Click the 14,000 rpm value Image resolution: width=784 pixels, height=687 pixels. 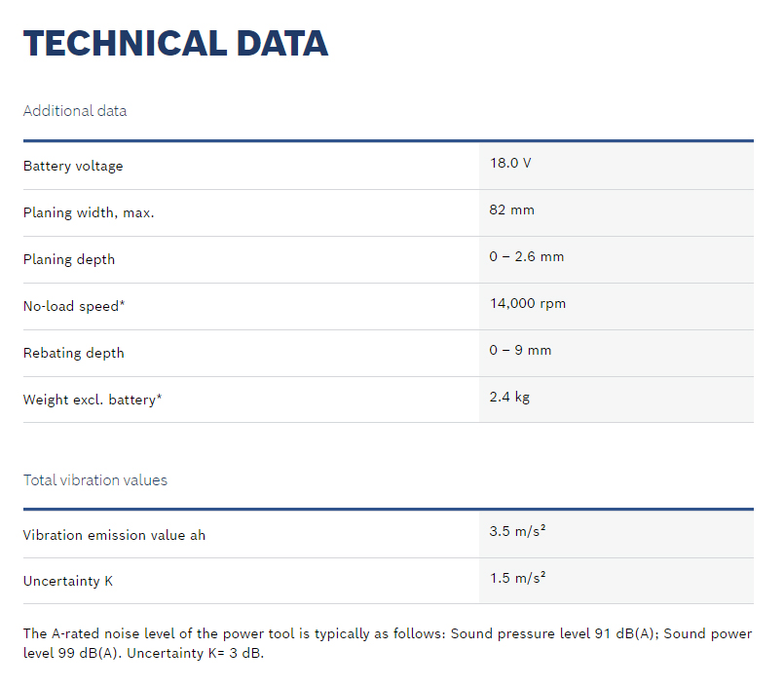tap(528, 304)
